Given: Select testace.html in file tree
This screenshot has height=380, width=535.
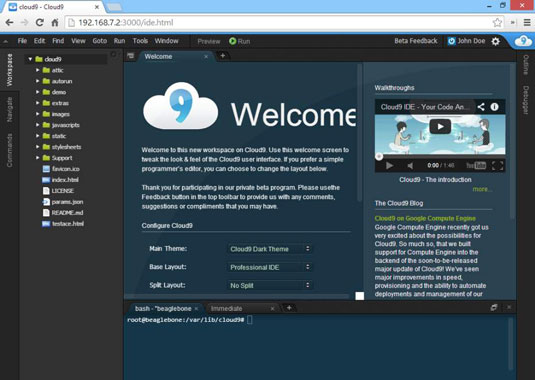Looking at the screenshot, I should 68,223.
